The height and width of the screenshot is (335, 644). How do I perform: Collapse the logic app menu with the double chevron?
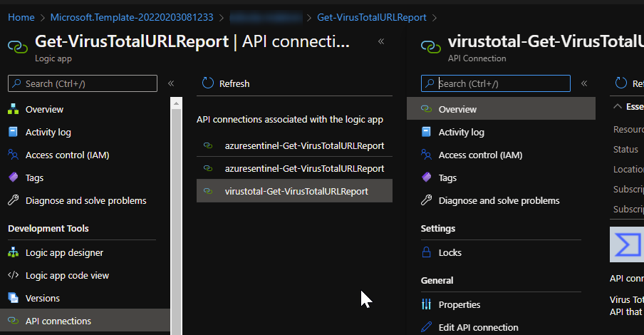[171, 83]
